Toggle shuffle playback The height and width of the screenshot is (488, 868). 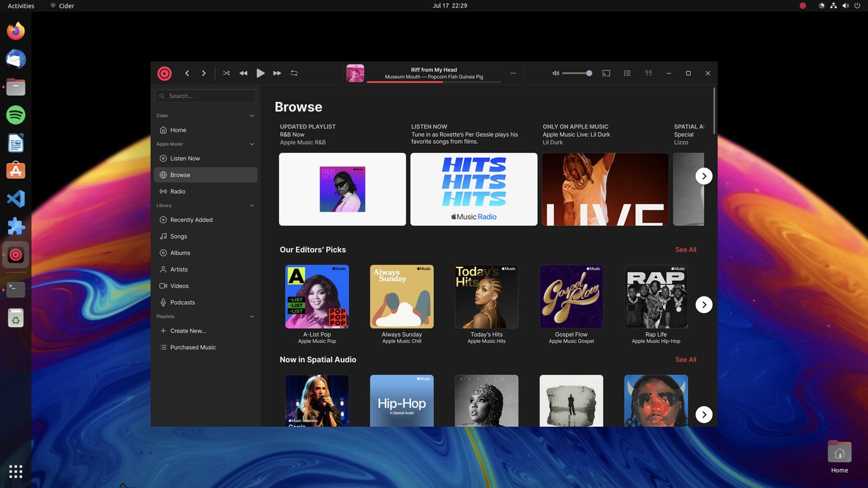pos(226,73)
